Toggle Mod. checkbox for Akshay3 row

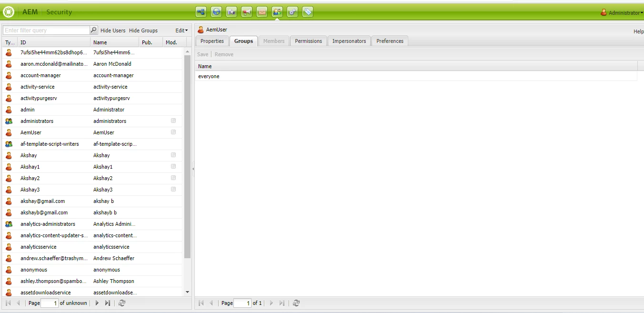173,189
